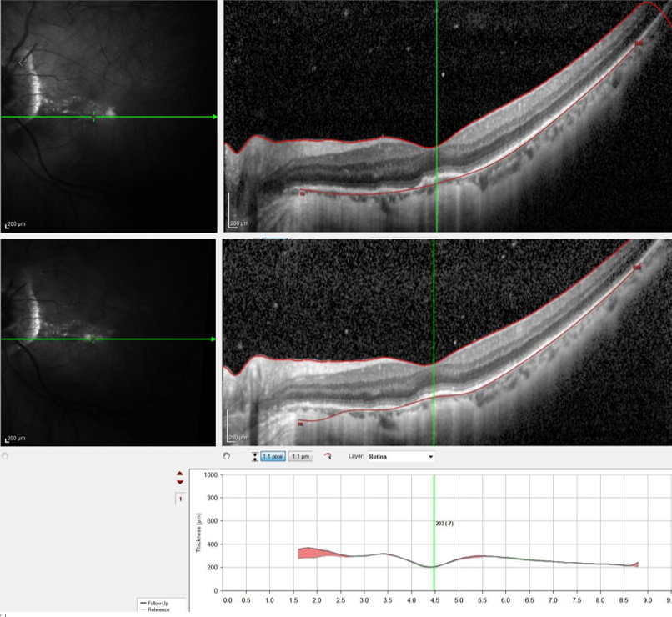
Task: Click the red down arrow beside the thickness chart
Action: [180, 483]
